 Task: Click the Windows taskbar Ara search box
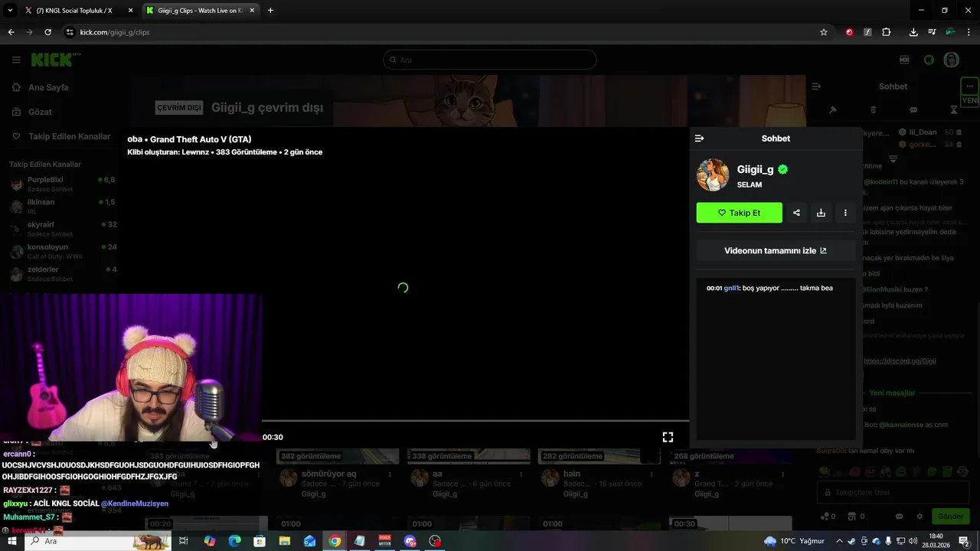tap(98, 541)
